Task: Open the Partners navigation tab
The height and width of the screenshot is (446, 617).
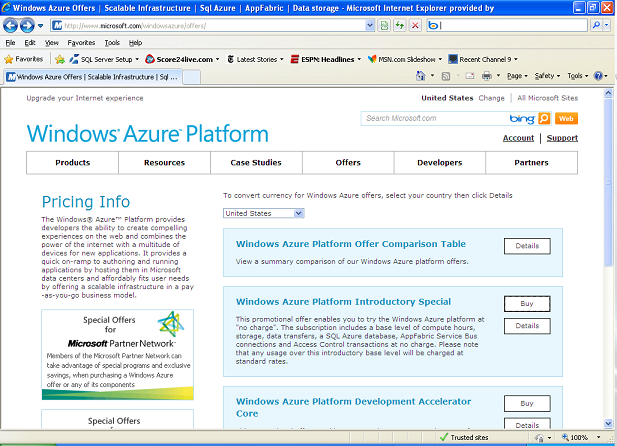Action: pos(532,163)
